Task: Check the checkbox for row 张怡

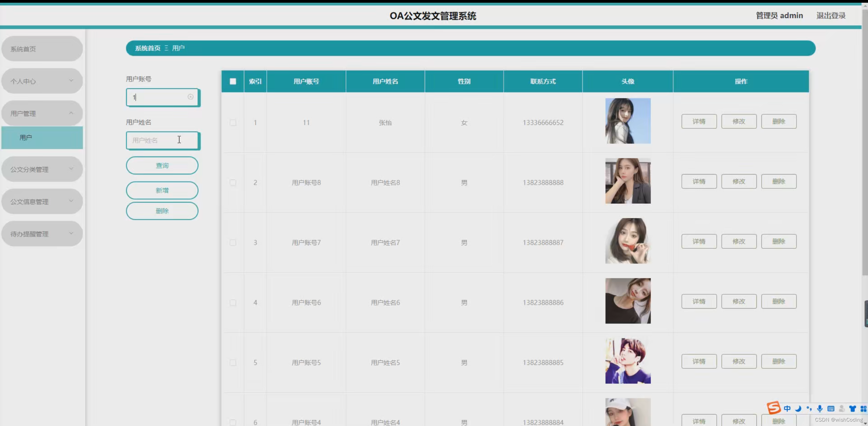Action: [233, 123]
